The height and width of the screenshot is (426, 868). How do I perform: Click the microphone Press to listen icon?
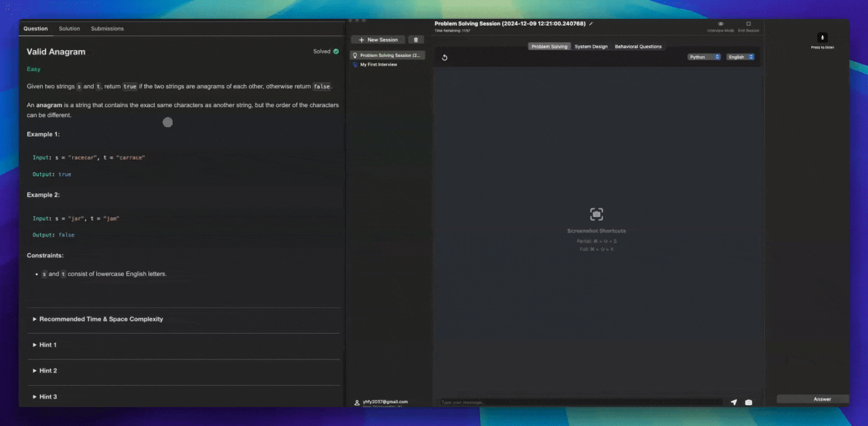pos(822,37)
